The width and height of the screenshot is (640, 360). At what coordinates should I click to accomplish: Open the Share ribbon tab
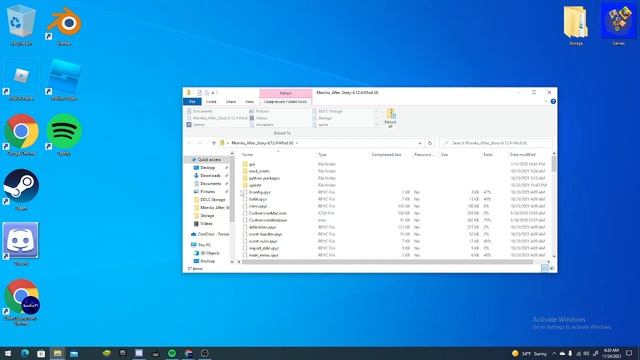tap(231, 102)
